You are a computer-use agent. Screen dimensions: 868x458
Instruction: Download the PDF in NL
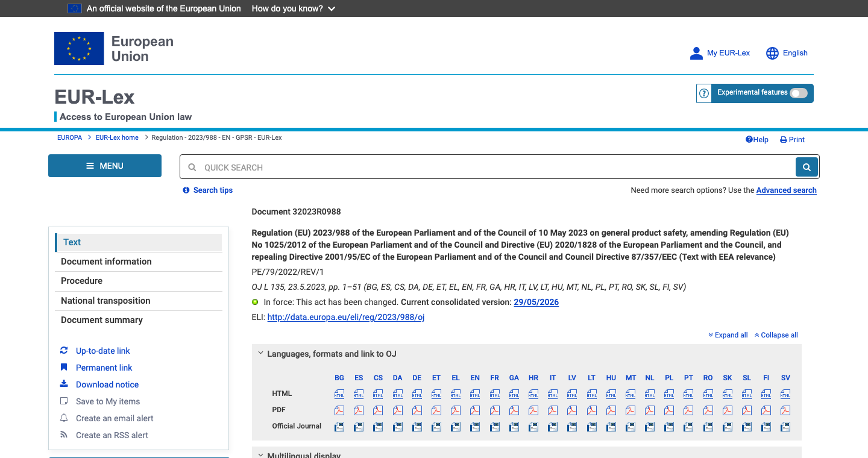point(650,410)
